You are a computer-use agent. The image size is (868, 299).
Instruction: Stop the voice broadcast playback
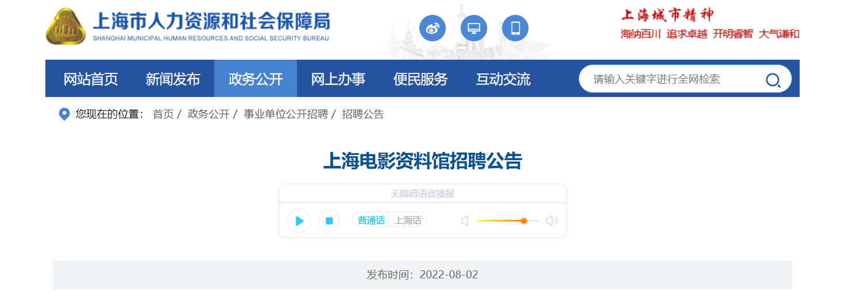pyautogui.click(x=329, y=221)
